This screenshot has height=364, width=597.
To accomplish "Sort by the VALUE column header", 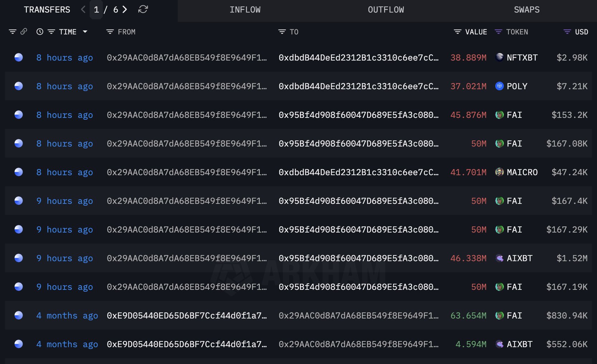I will tap(476, 32).
